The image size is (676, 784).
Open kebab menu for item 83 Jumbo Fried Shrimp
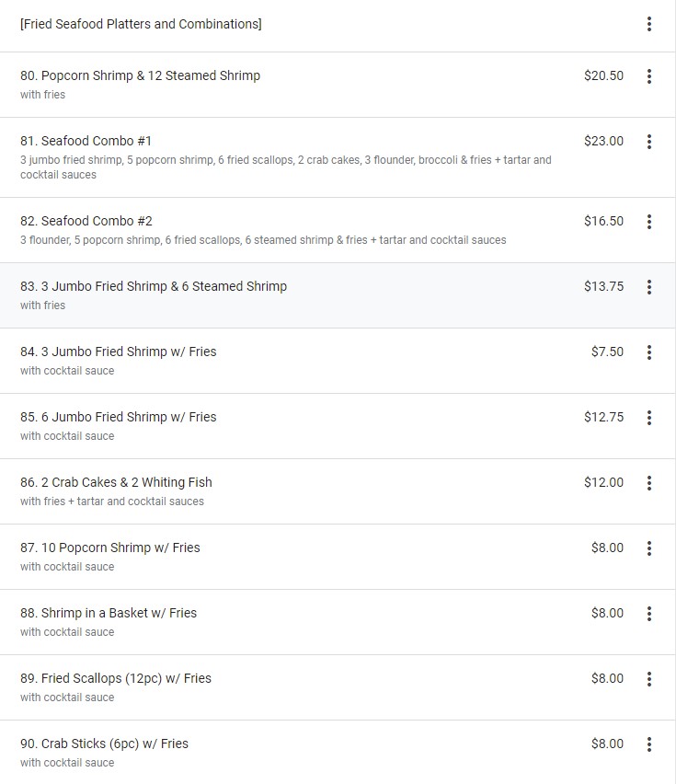649,287
